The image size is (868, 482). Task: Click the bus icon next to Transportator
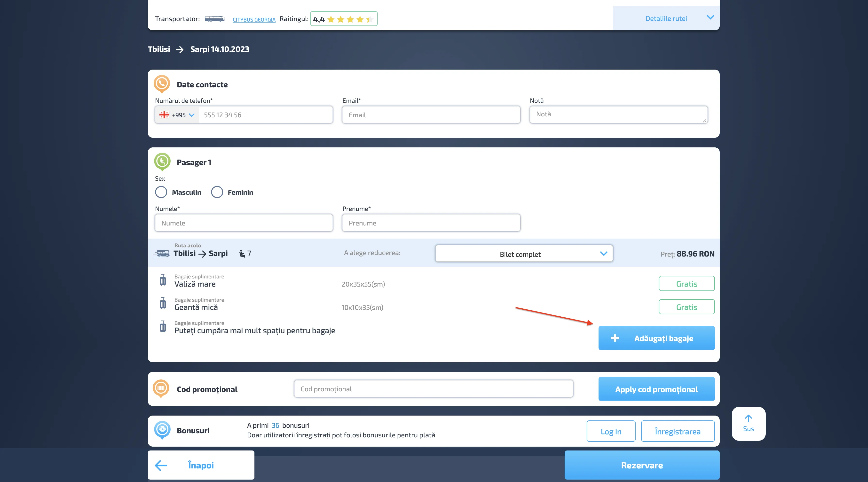click(x=215, y=19)
